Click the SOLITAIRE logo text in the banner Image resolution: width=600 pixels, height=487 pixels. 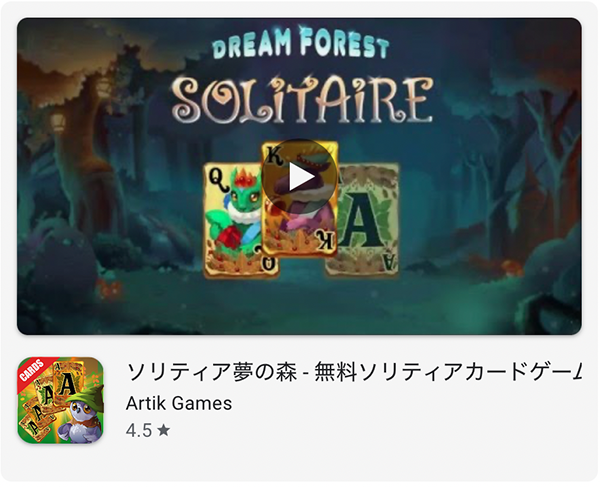(x=302, y=99)
